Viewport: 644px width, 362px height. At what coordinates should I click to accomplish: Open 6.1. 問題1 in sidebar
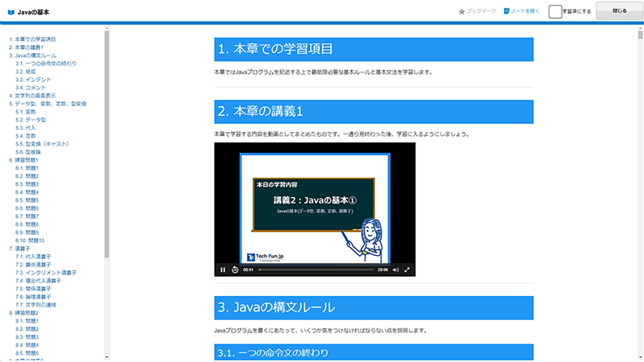tap(27, 168)
